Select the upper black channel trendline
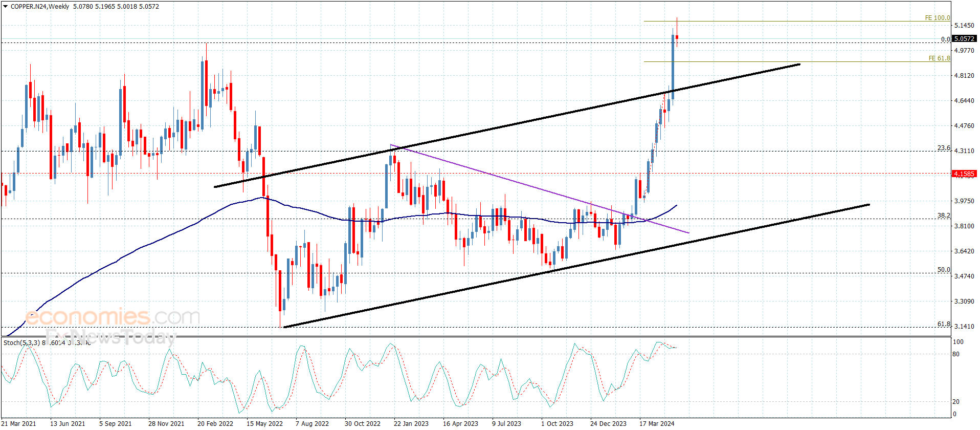 506,125
